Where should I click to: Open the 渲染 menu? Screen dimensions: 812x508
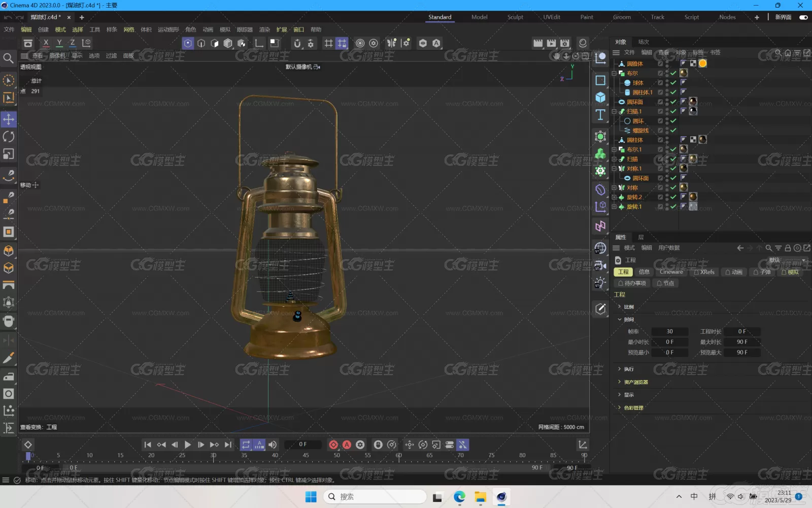[x=264, y=29]
